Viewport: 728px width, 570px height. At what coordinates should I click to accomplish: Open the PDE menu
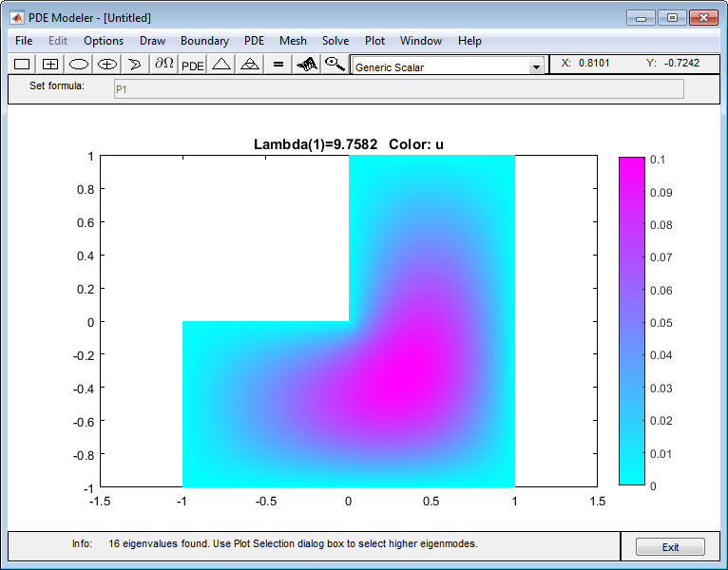pos(254,41)
